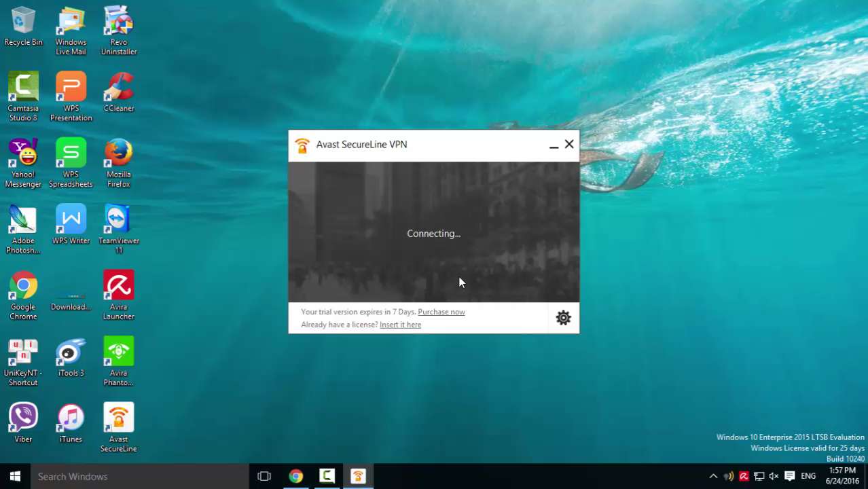Select Viber desktop icon
The image size is (868, 489).
click(x=23, y=424)
